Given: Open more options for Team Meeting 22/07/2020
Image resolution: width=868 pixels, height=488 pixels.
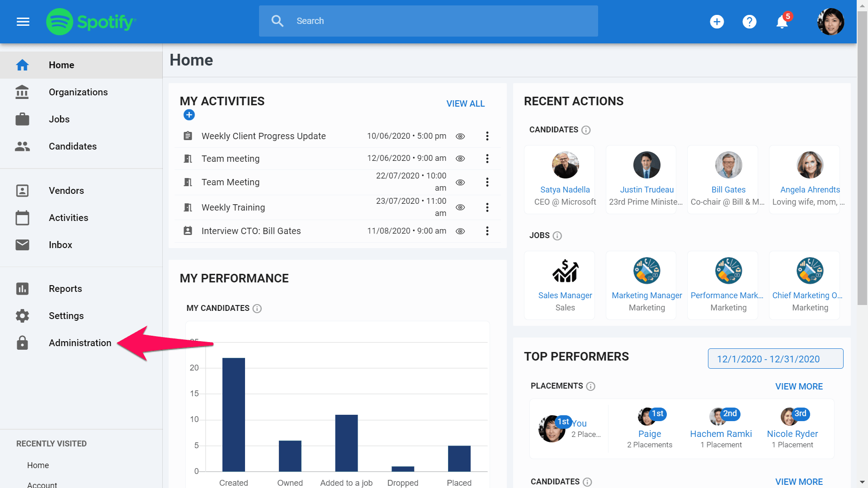Looking at the screenshot, I should 487,182.
